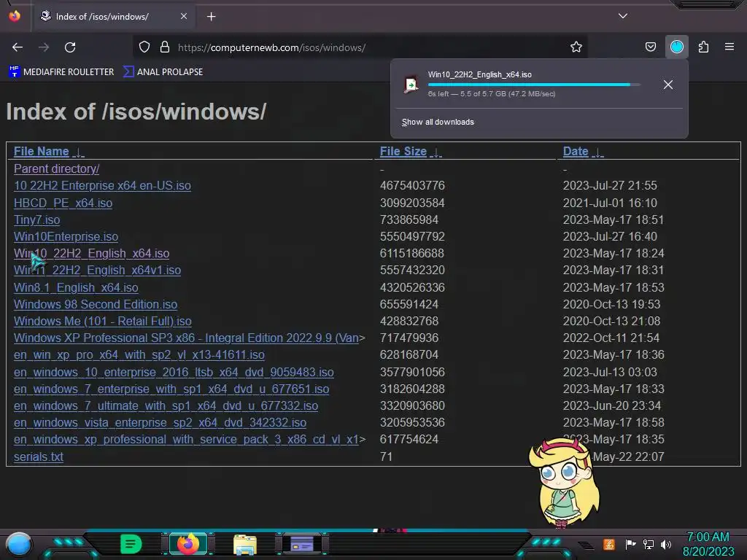Open the Extensions puzzle icon

pyautogui.click(x=703, y=47)
